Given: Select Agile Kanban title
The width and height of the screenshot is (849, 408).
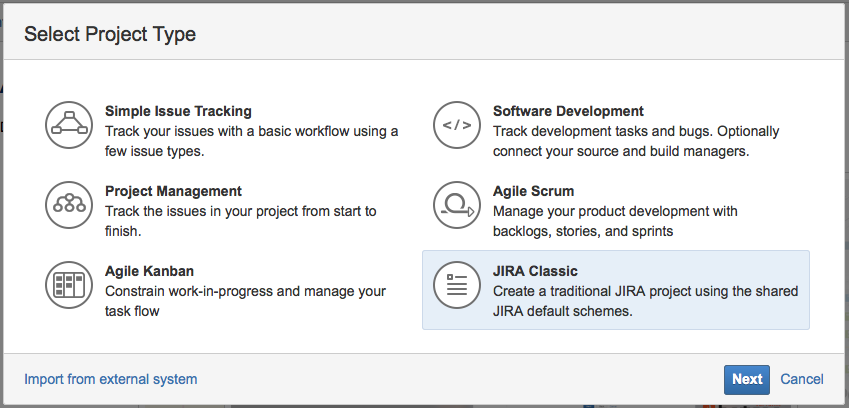Looking at the screenshot, I should [x=149, y=271].
